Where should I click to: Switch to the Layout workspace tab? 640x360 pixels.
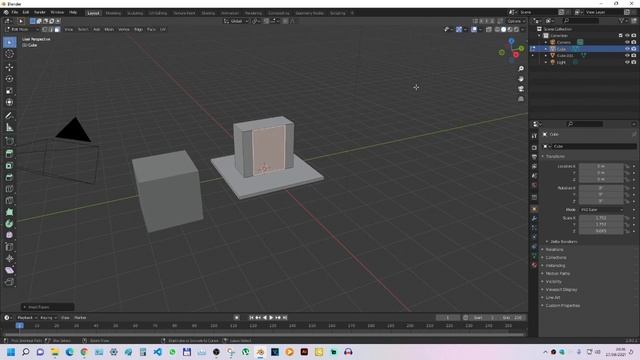93,13
